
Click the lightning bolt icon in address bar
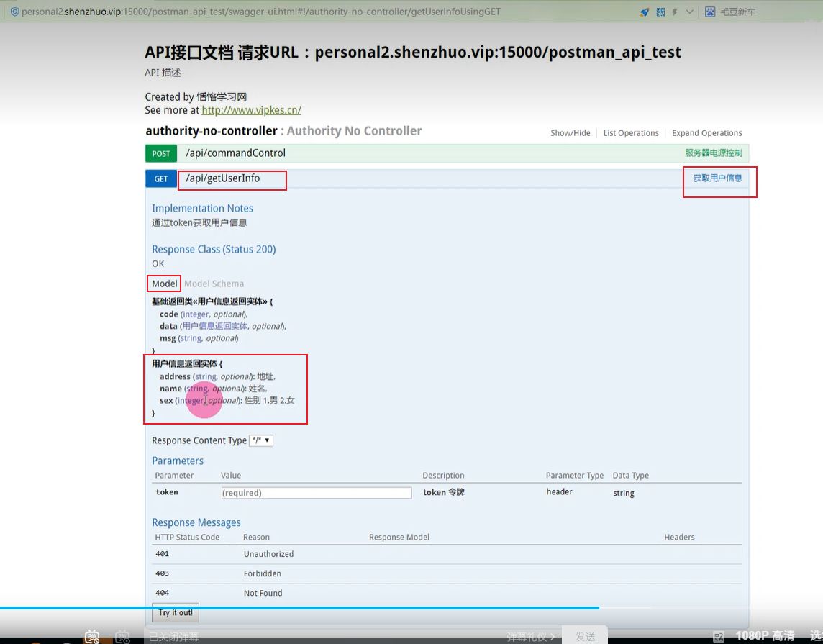point(675,12)
